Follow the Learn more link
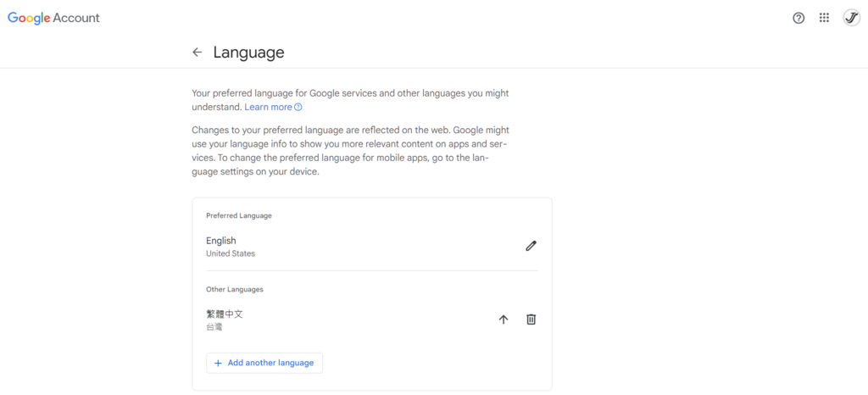 (x=268, y=108)
